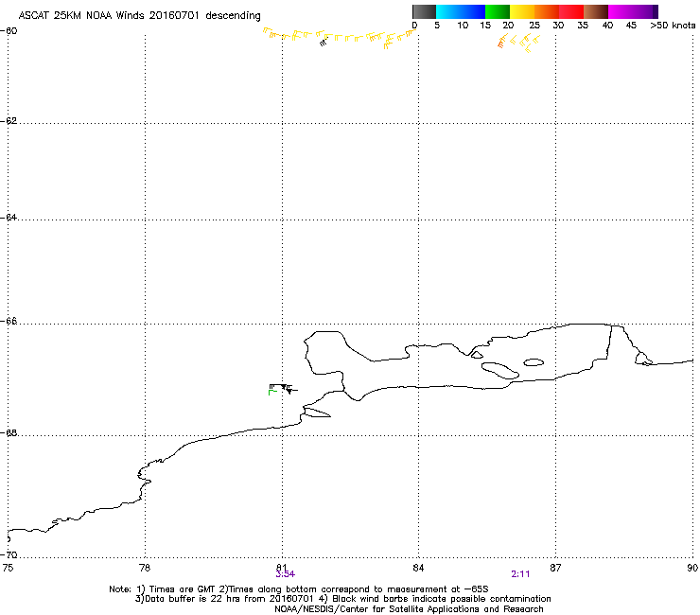Click the '78' longitude axis label
This screenshot has height=615, width=700.
[145, 568]
